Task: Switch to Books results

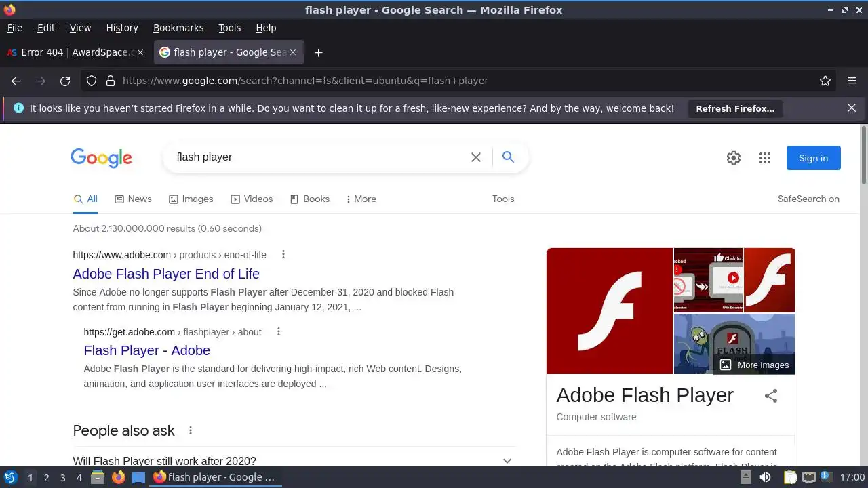Action: tap(309, 199)
